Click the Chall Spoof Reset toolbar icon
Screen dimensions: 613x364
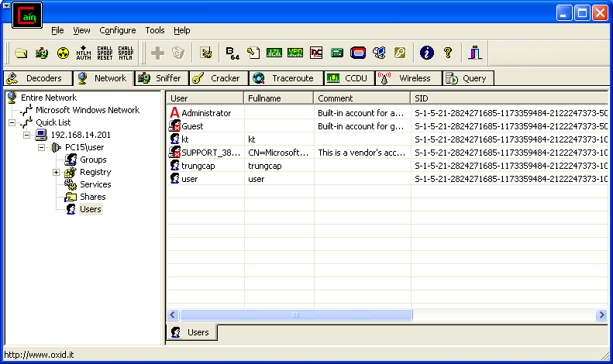point(105,53)
